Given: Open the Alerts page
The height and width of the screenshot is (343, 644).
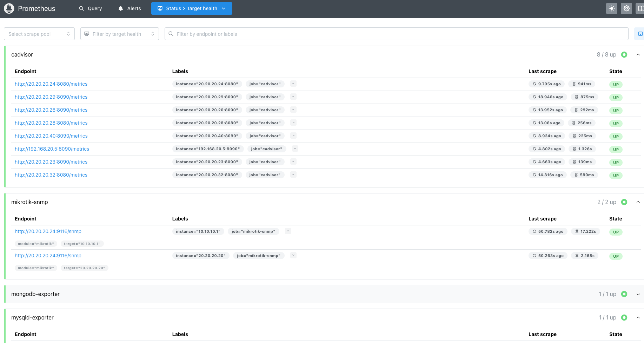Looking at the screenshot, I should [130, 8].
